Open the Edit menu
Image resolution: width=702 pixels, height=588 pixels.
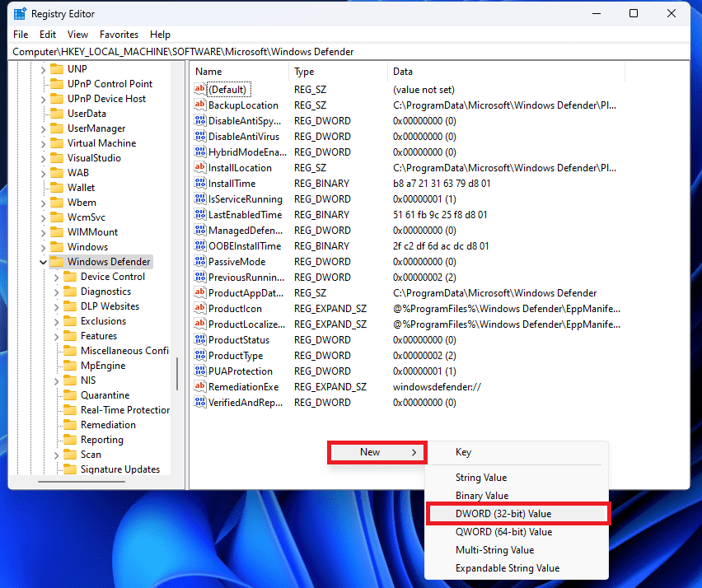tap(48, 35)
